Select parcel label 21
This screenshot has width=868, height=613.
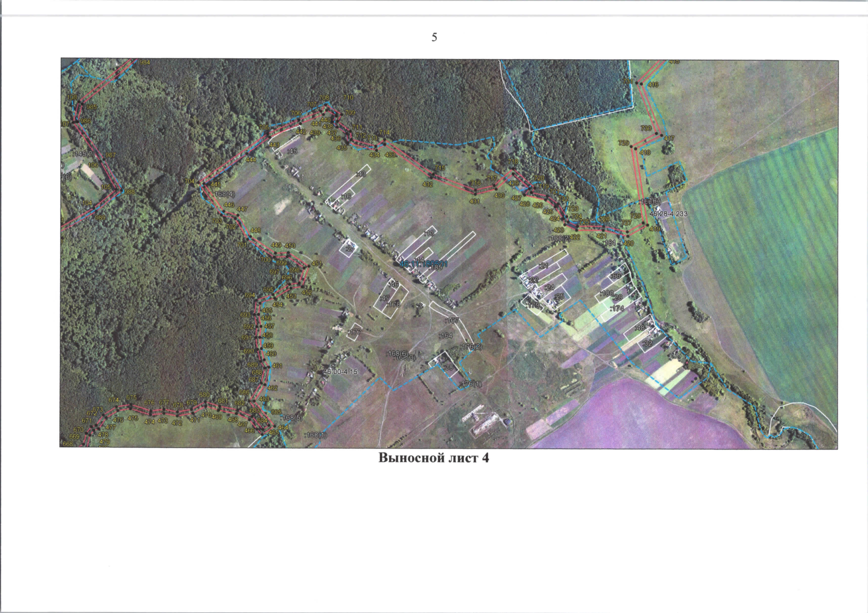pos(544,266)
